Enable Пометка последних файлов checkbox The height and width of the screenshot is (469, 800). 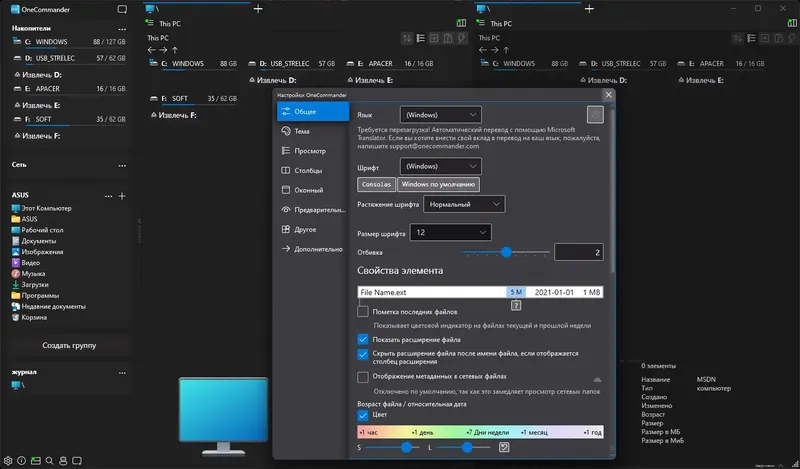(x=363, y=312)
